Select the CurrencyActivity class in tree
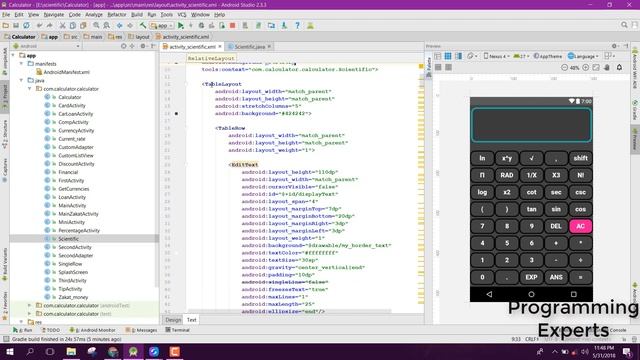The image size is (640, 360). point(76,131)
